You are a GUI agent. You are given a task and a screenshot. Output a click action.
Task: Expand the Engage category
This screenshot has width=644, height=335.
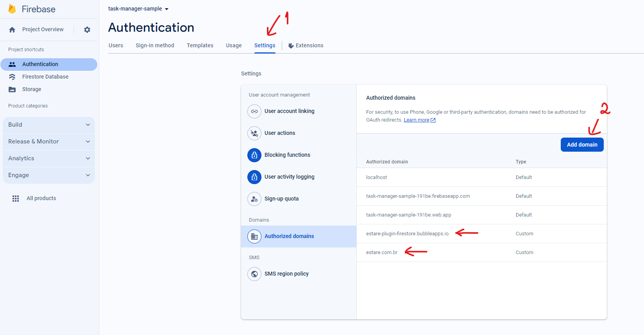click(49, 175)
